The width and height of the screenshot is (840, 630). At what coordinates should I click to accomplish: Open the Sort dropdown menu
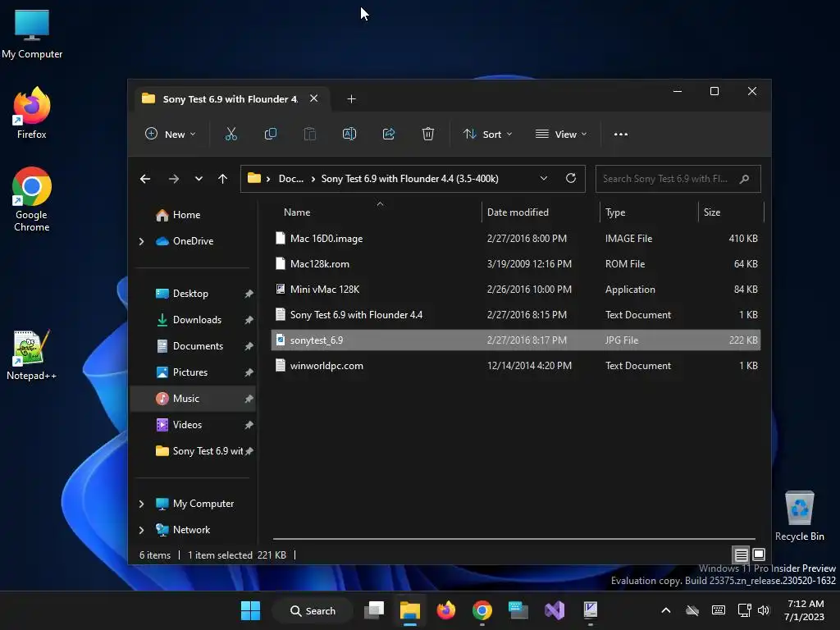click(x=488, y=134)
